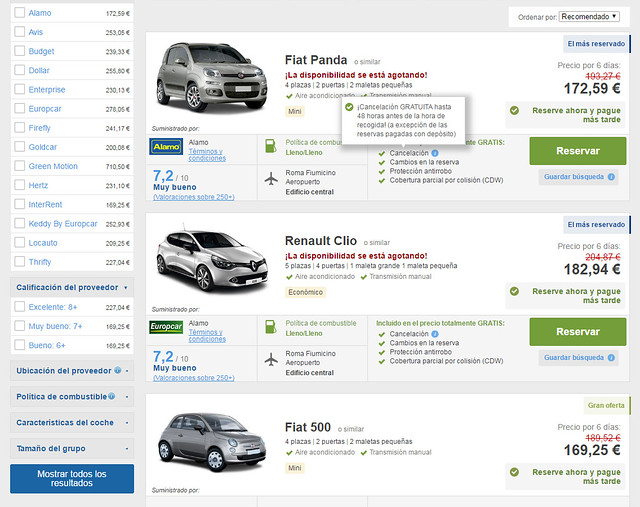The width and height of the screenshot is (640, 507).
Task: Click the Fiat 500 car image
Action: pyautogui.click(x=212, y=442)
